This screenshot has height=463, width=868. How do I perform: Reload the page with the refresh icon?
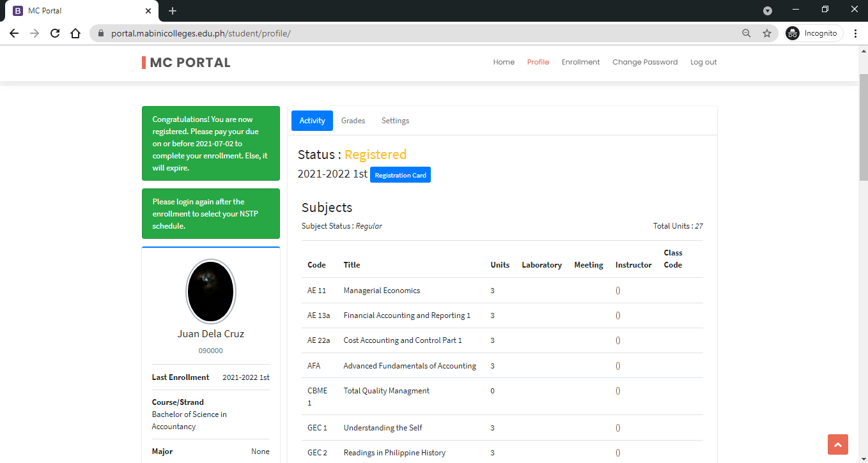click(x=55, y=33)
